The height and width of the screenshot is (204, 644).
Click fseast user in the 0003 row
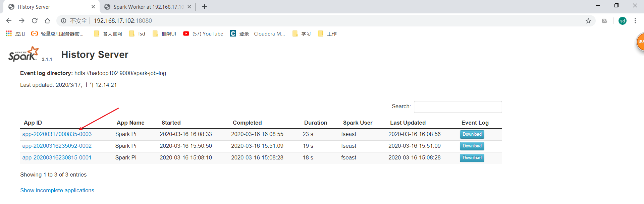click(349, 134)
